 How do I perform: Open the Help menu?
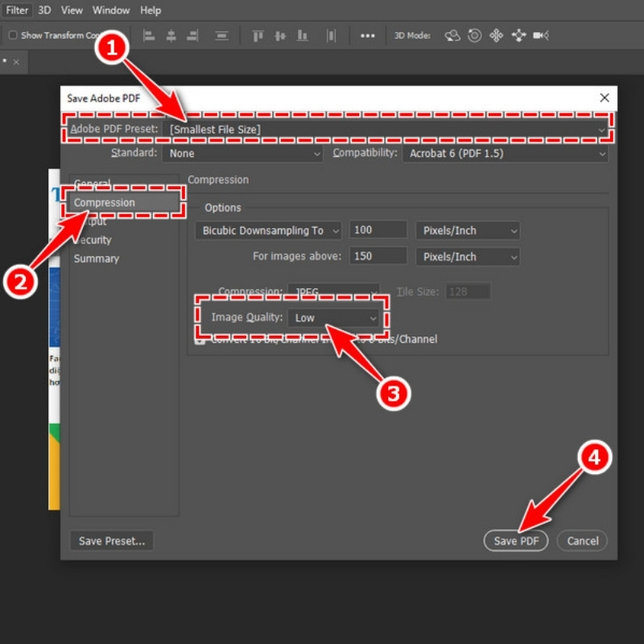pyautogui.click(x=151, y=10)
